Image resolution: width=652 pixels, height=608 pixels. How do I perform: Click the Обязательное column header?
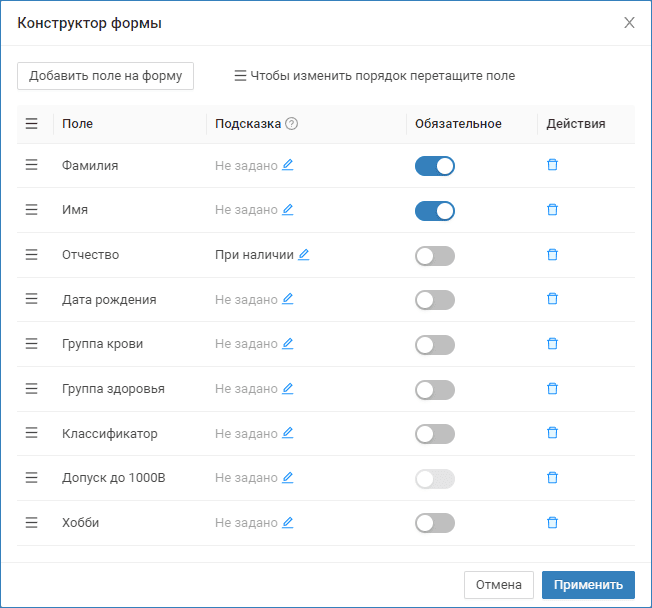point(458,124)
